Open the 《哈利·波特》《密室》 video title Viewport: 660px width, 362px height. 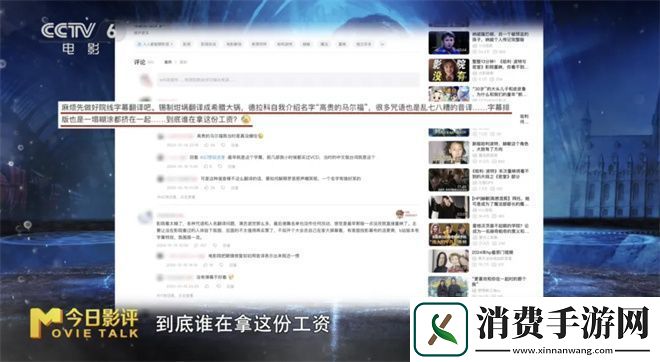(500, 174)
